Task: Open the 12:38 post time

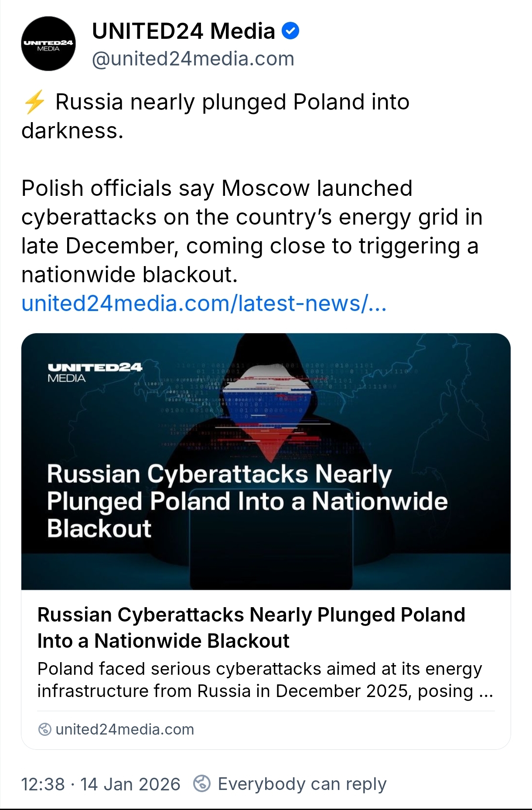Action: [43, 784]
